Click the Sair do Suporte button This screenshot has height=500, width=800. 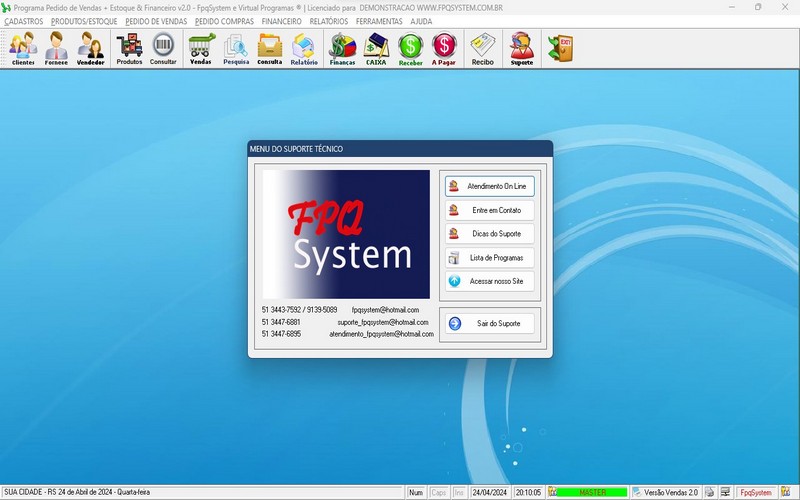[490, 324]
